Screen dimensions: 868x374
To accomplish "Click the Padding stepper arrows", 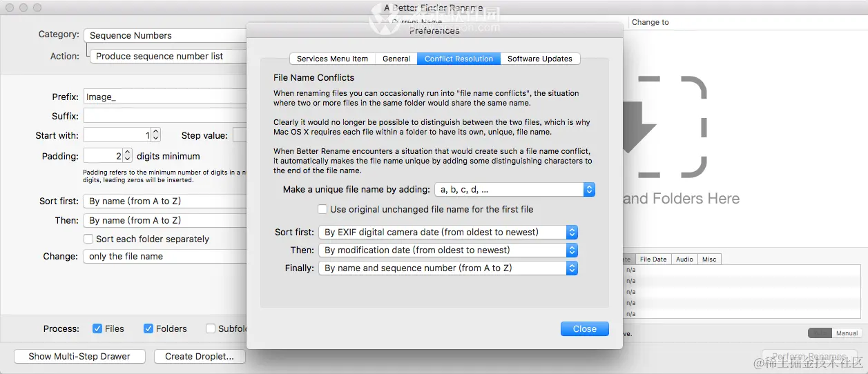I will 128,156.
